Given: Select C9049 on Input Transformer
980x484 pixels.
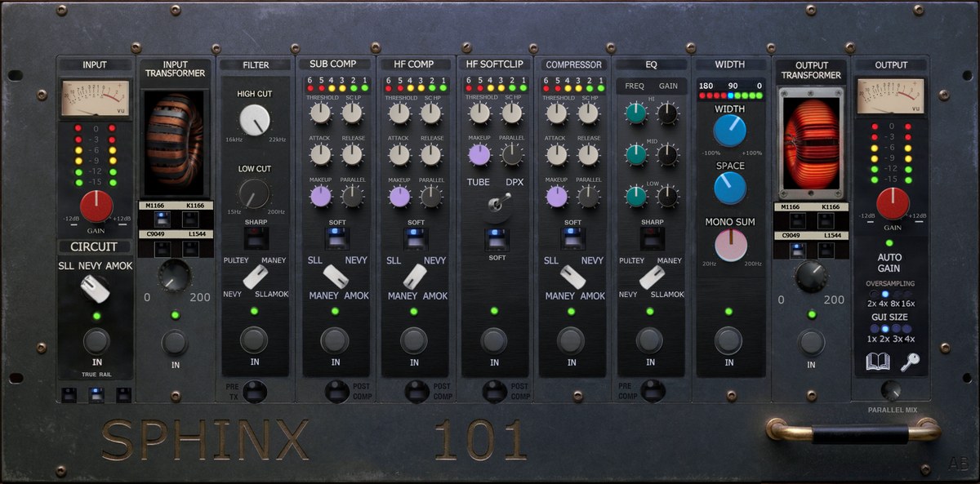Looking at the screenshot, I should [x=161, y=248].
